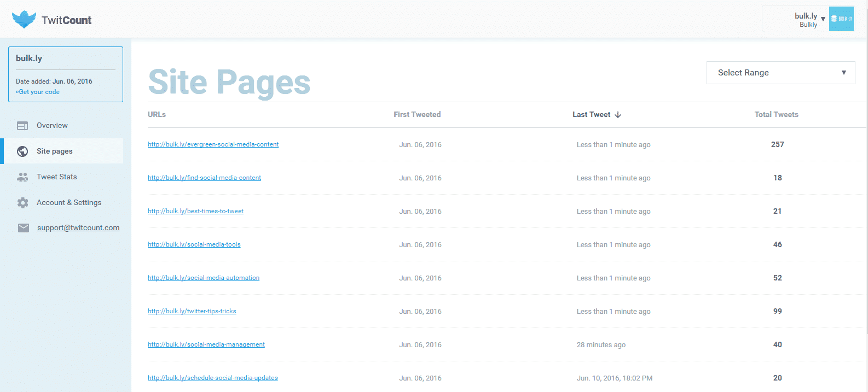Click Last Tweet cell of social-media-tools row
Viewport: 868px width, 392px height.
614,244
